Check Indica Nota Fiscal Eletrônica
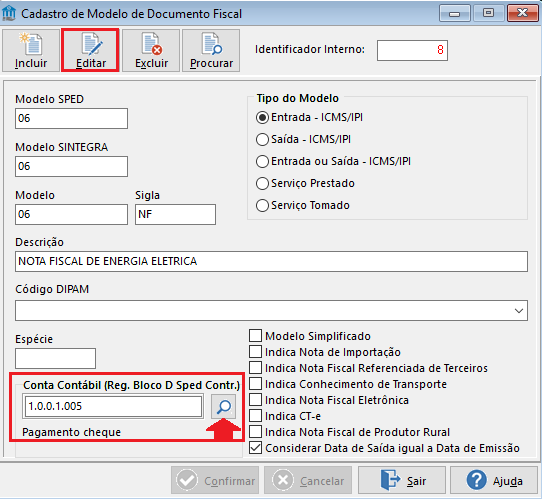The width and height of the screenshot is (542, 499). point(255,400)
